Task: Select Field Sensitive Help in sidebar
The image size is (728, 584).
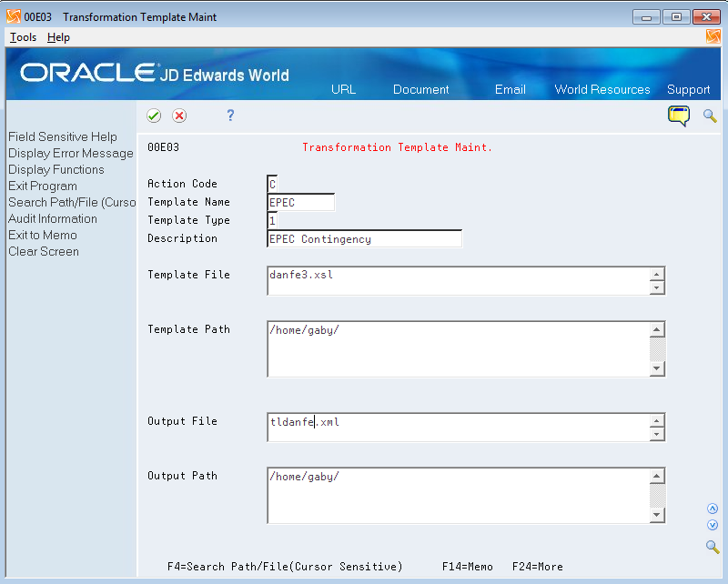Action: pos(63,137)
